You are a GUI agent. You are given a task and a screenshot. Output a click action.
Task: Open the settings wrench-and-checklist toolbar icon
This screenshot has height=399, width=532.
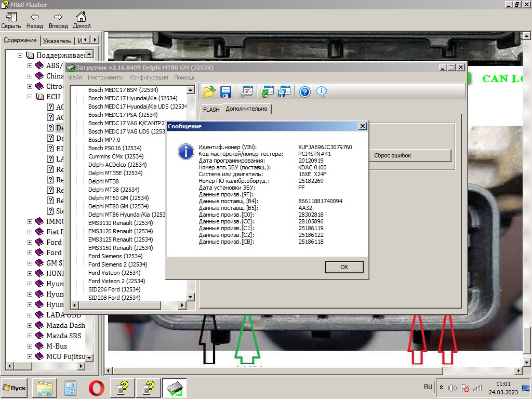(x=247, y=92)
